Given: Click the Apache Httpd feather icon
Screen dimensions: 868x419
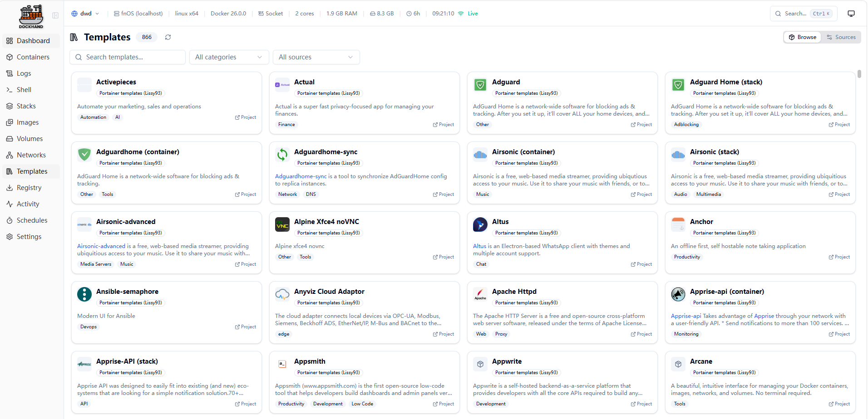Looking at the screenshot, I should (480, 294).
